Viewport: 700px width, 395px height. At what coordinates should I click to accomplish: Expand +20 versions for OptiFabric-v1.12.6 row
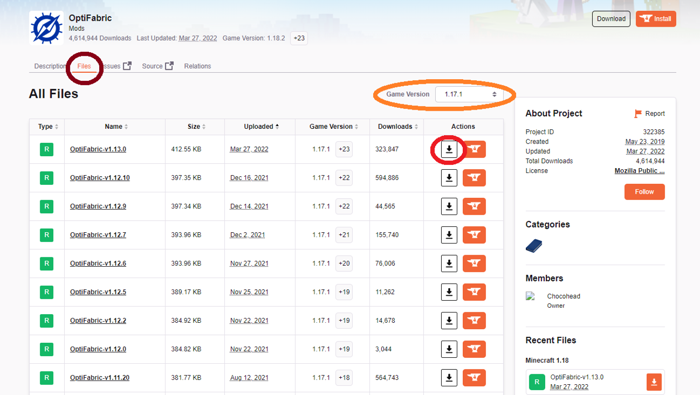click(344, 263)
